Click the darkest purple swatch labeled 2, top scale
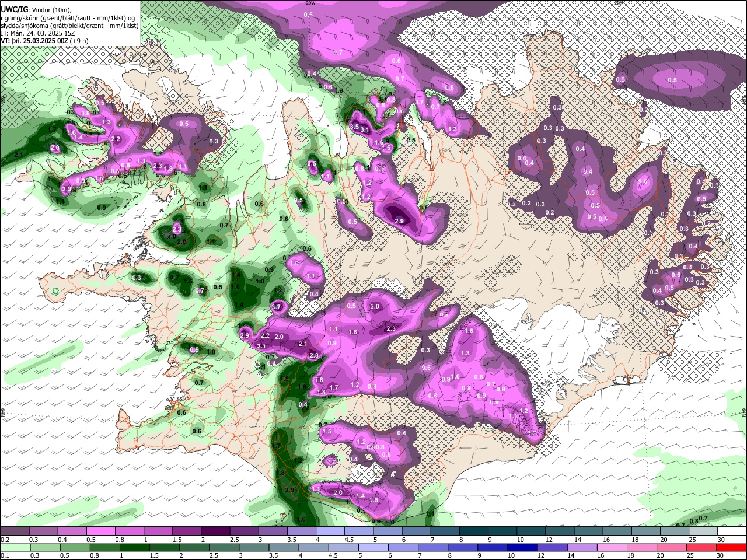 click(215, 531)
